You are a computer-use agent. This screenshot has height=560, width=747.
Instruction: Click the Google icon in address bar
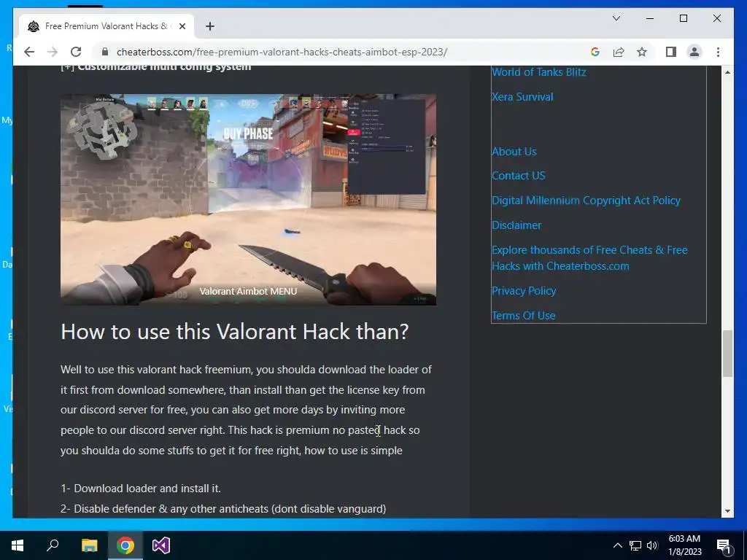595,52
